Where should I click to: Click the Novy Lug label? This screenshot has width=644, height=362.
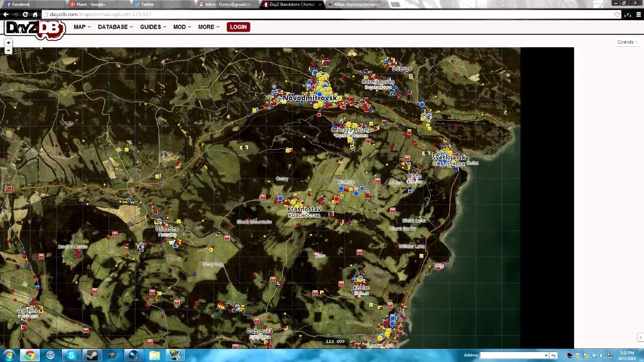[213, 264]
